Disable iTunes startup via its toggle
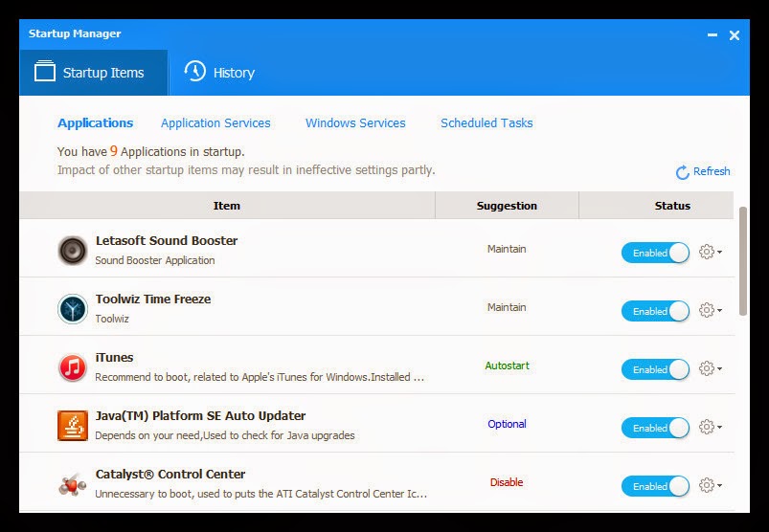Screen dimensions: 769x532 (655, 369)
